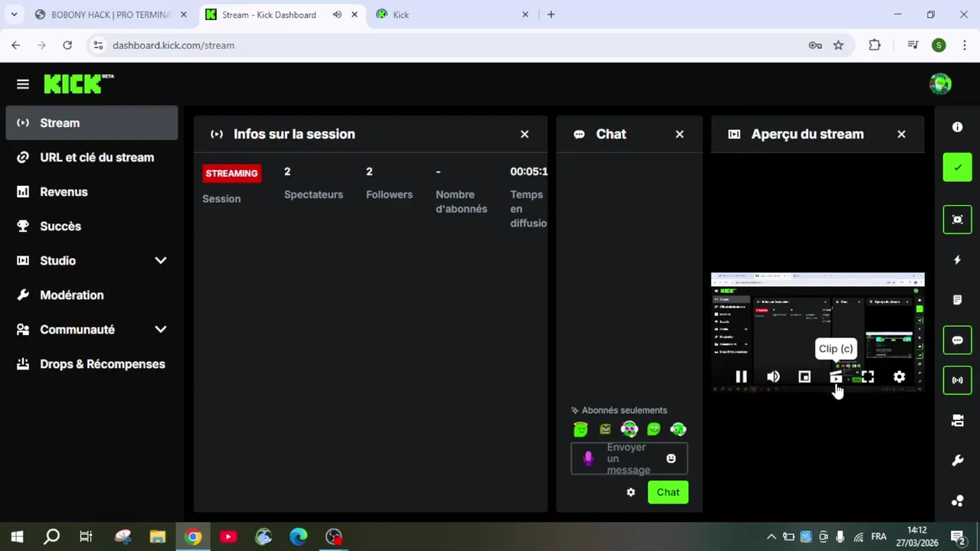Open Windows notification center
980x551 pixels.
point(957,536)
